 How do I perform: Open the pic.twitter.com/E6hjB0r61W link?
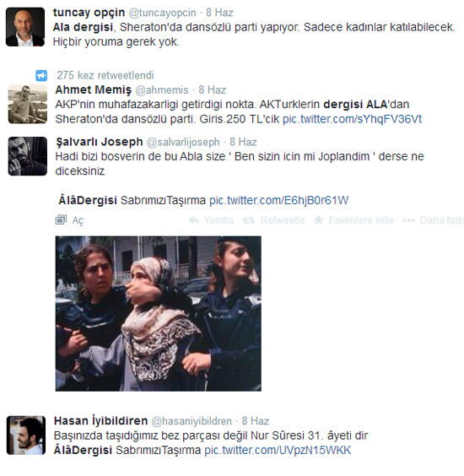279,200
